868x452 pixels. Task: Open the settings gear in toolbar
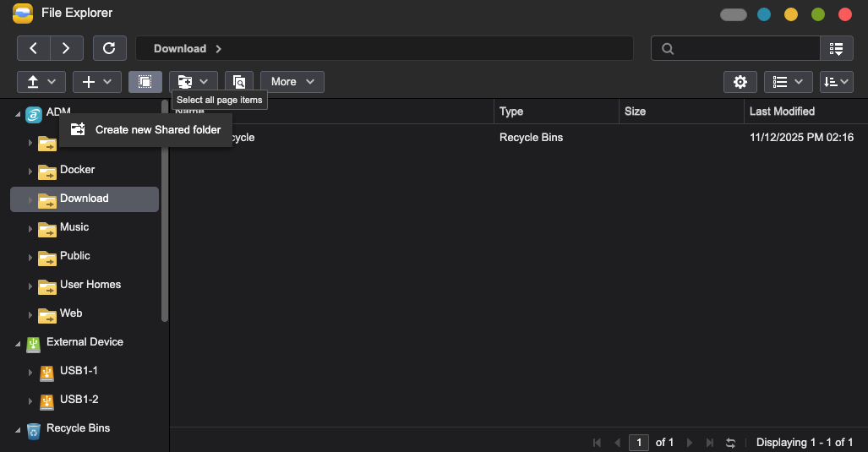pos(740,82)
